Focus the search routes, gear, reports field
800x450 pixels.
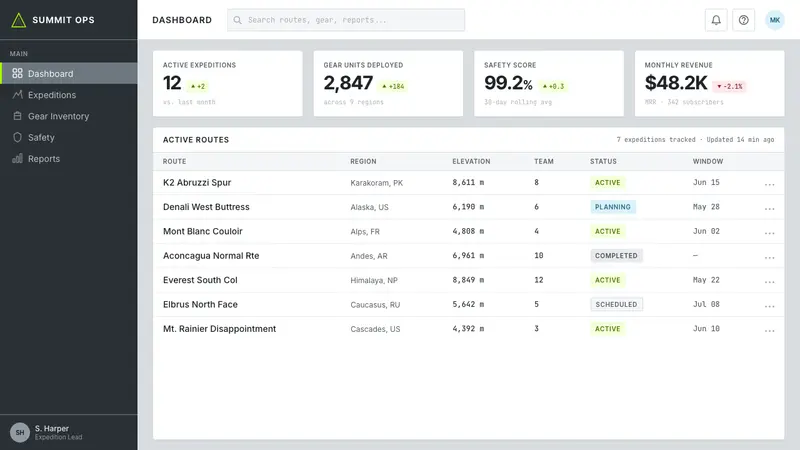[346, 20]
